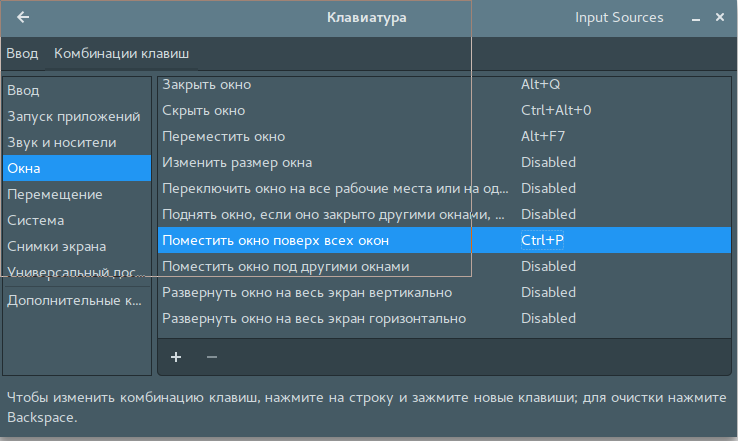Select the Закрыть окно shortcut row
The width and height of the screenshot is (738, 441).
coord(444,85)
